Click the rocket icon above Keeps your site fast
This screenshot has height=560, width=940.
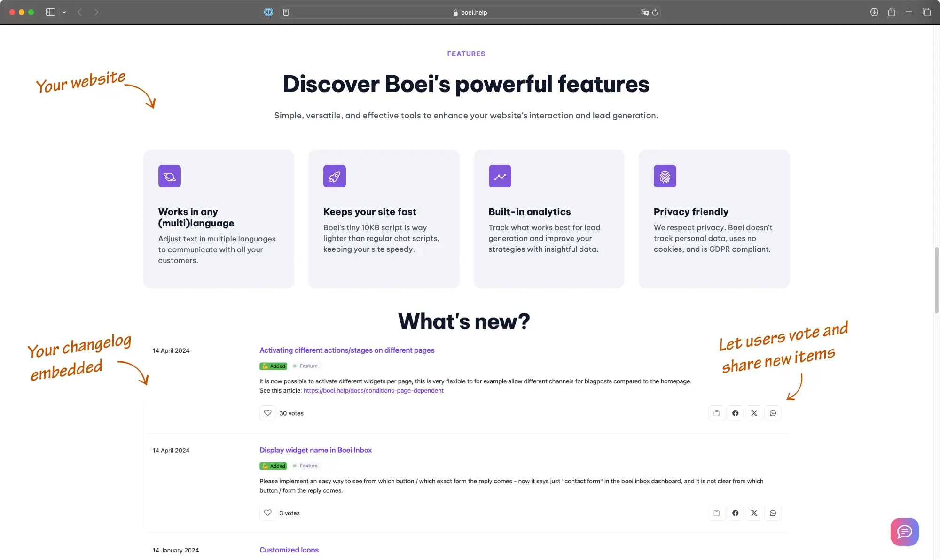coord(334,176)
